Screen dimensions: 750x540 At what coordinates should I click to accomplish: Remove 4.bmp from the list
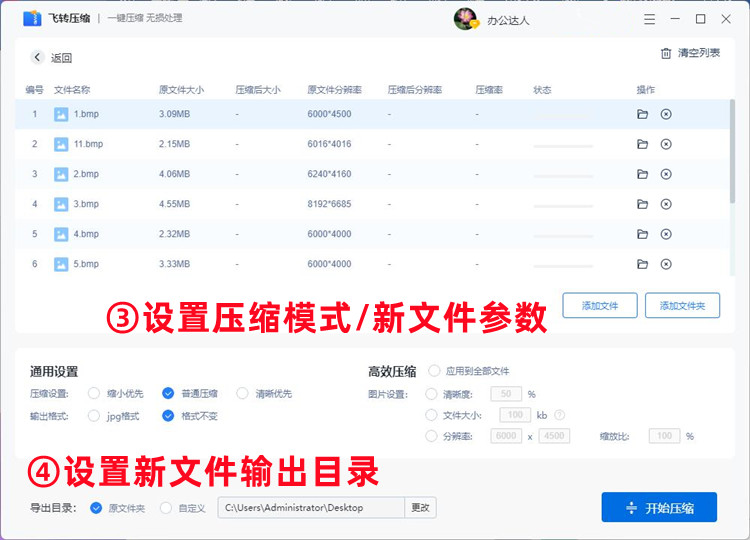click(x=666, y=234)
